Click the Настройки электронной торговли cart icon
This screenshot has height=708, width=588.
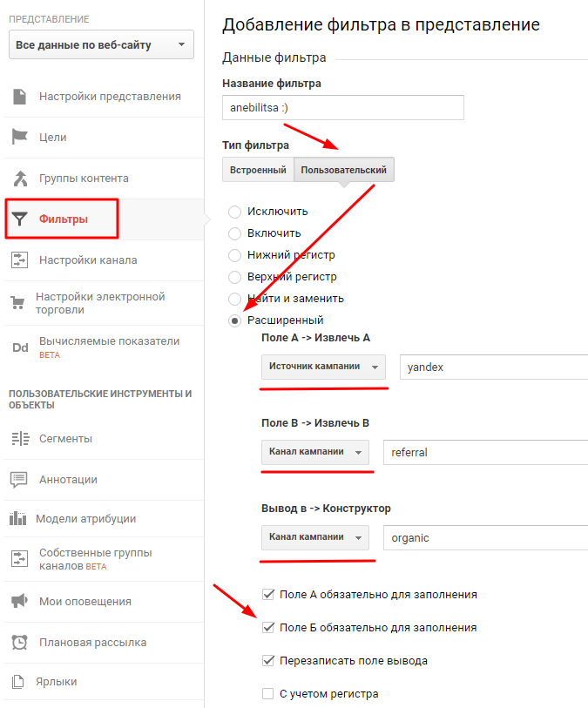tap(17, 303)
